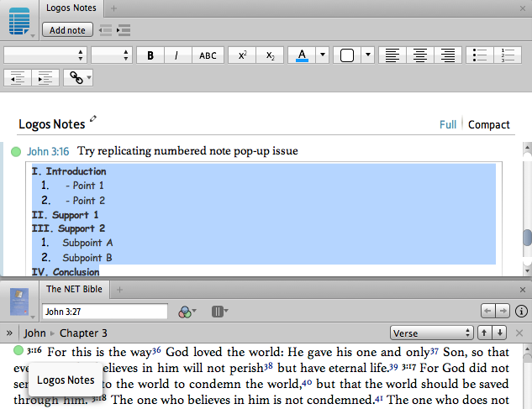
Task: Open footnote 36 in the NET Bible text
Action: point(156,350)
